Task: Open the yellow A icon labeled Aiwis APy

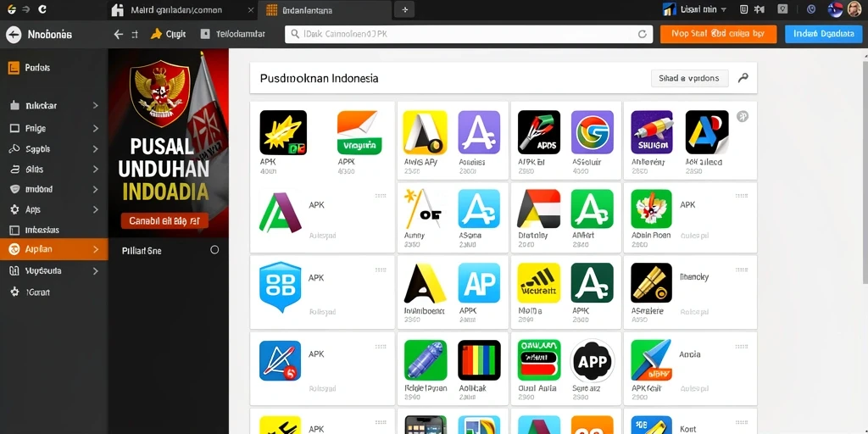Action: (425, 132)
